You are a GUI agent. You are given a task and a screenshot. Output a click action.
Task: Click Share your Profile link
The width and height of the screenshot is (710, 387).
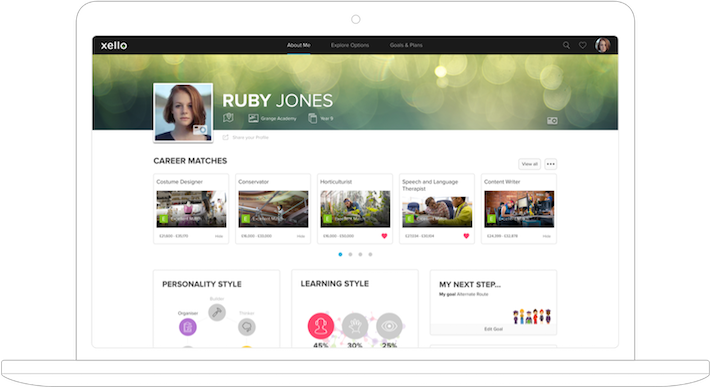coord(250,138)
